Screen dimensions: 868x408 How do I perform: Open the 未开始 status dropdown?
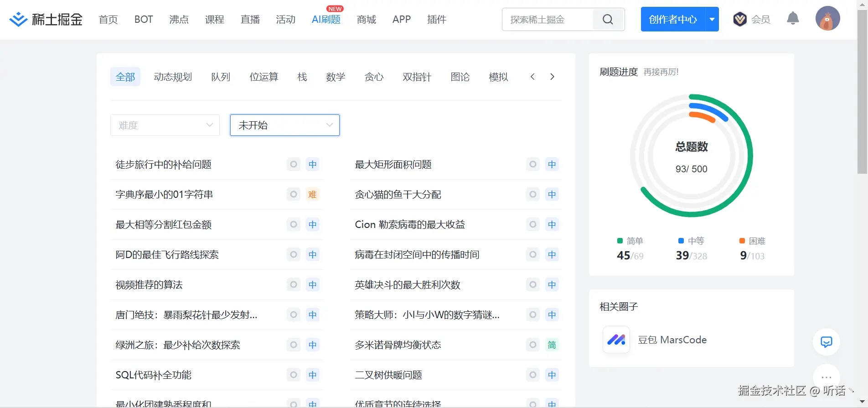pos(285,125)
